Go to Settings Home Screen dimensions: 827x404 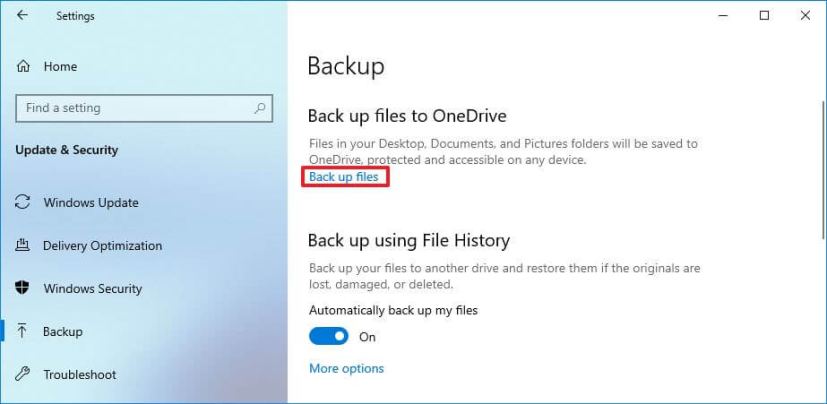(x=60, y=66)
